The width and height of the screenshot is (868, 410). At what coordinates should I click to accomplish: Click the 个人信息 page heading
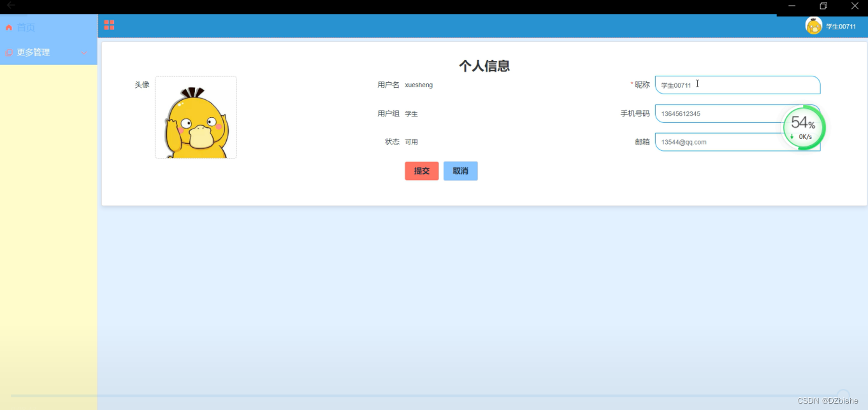[x=484, y=66]
